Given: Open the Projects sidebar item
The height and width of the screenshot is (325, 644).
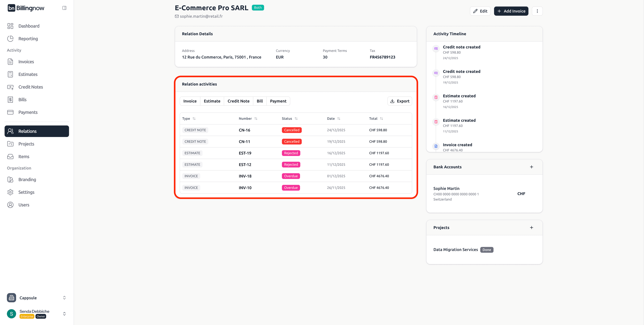Looking at the screenshot, I should (26, 144).
